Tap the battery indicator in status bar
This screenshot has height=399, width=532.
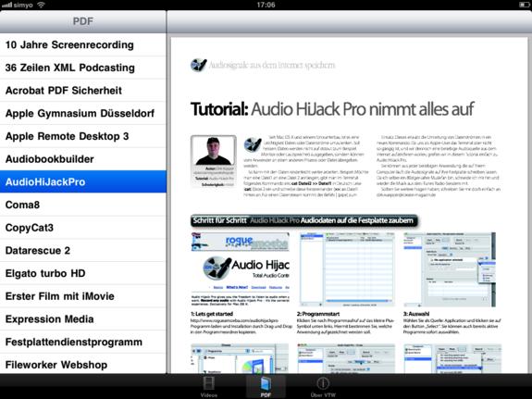[524, 5]
